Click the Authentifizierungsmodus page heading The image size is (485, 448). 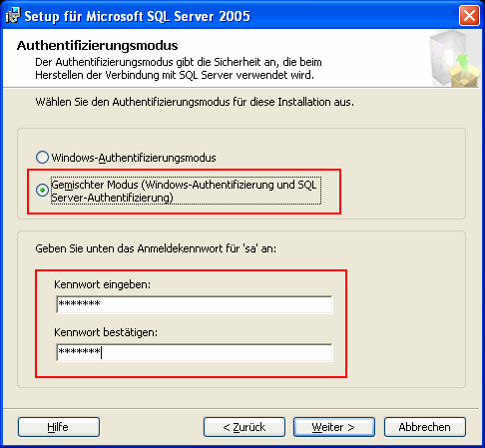[x=98, y=46]
